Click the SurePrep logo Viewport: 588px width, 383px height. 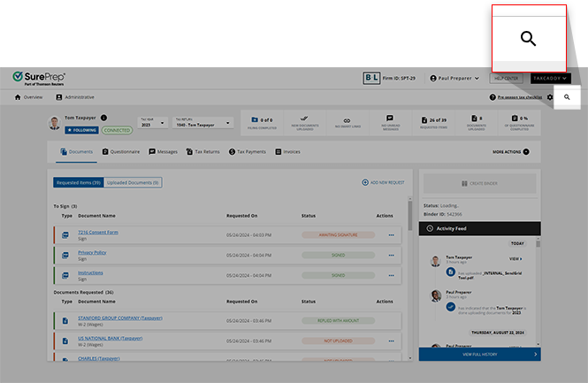[x=39, y=78]
